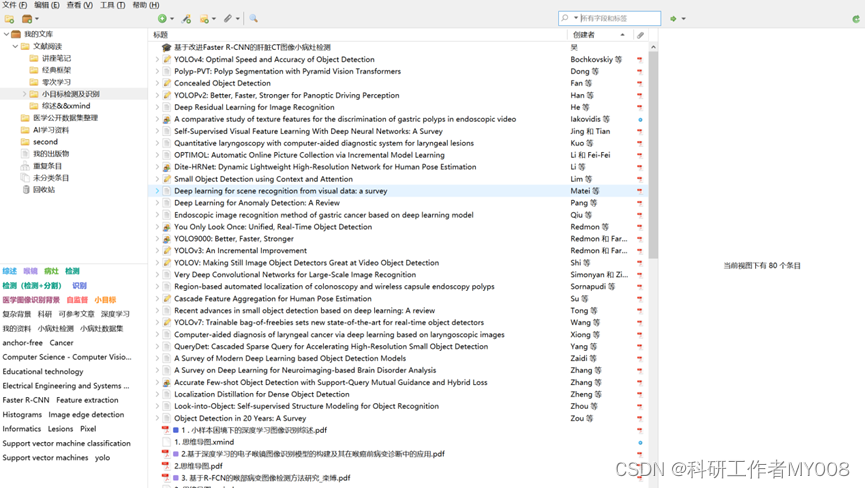Open Advanced Search via magnifier icon

click(253, 19)
